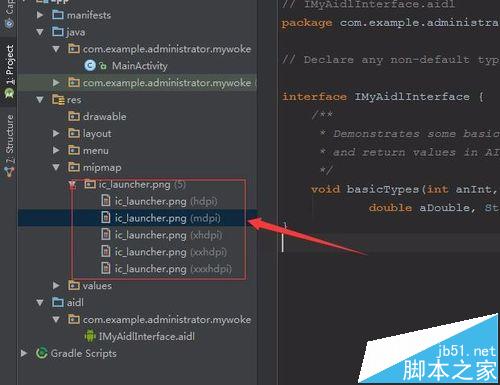Collapse the aidl folder arrow

tap(40, 302)
